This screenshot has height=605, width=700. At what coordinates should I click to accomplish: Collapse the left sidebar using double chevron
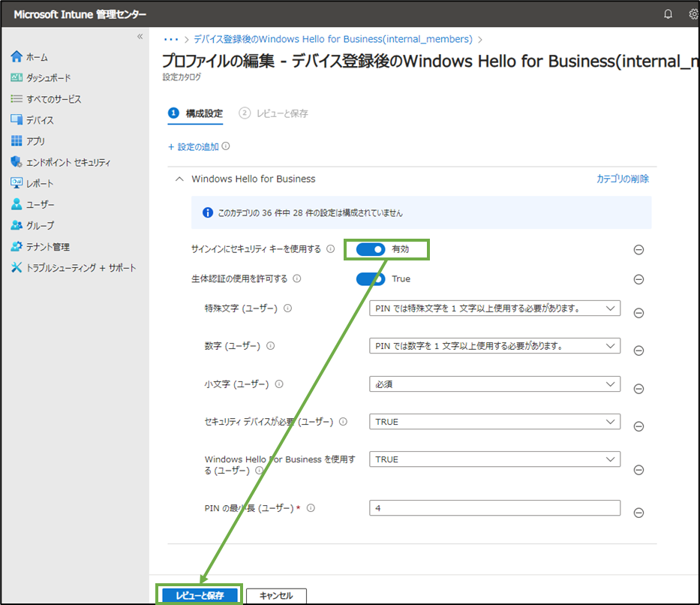(140, 36)
